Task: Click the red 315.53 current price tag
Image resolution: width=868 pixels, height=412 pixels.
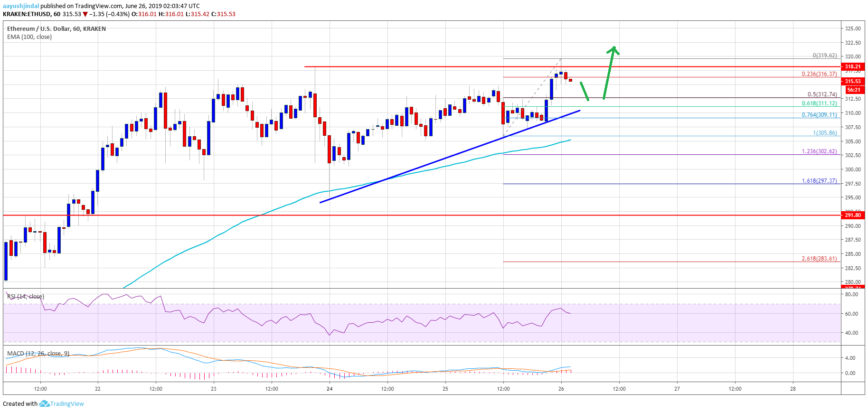Action: (853, 82)
